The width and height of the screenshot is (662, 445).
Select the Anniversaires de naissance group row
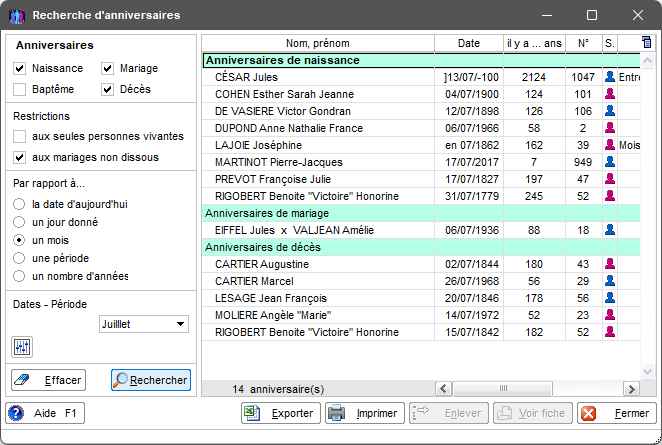coord(421,60)
